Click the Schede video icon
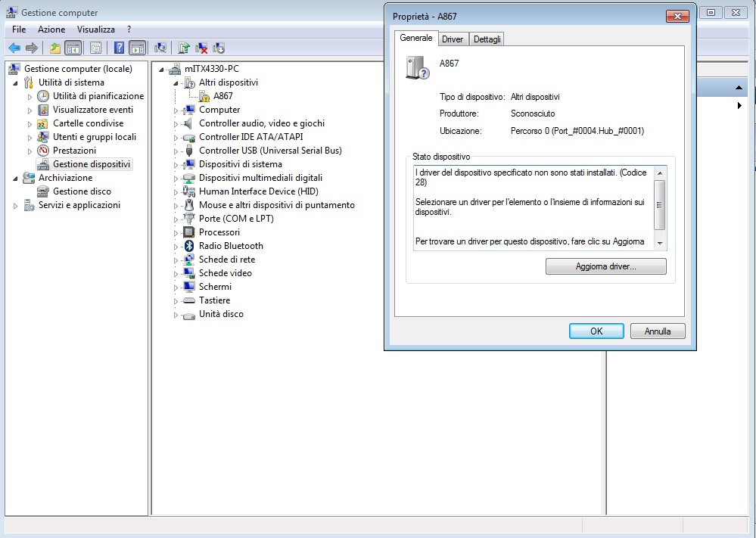 pyautogui.click(x=189, y=273)
